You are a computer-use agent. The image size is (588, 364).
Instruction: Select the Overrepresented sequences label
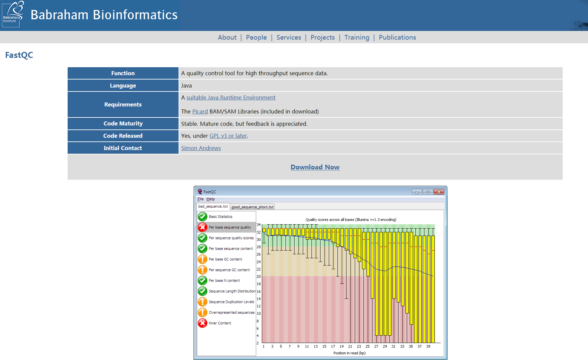coord(232,312)
